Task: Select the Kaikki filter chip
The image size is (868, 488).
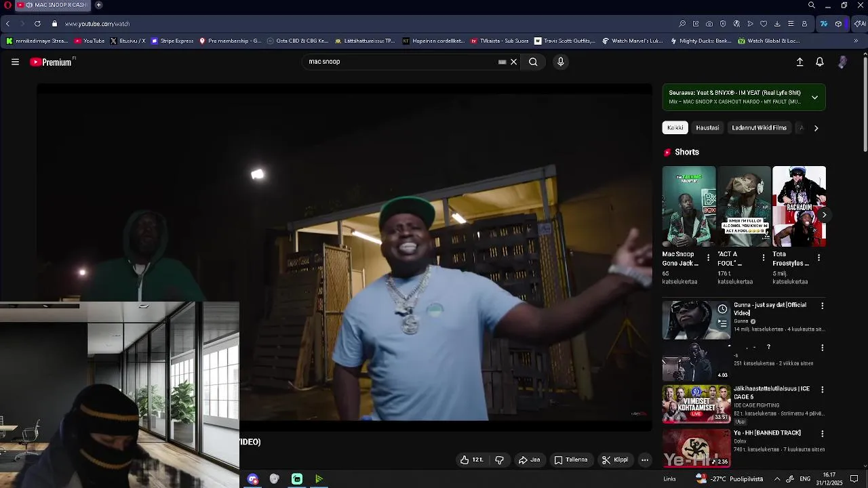Action: (x=675, y=127)
